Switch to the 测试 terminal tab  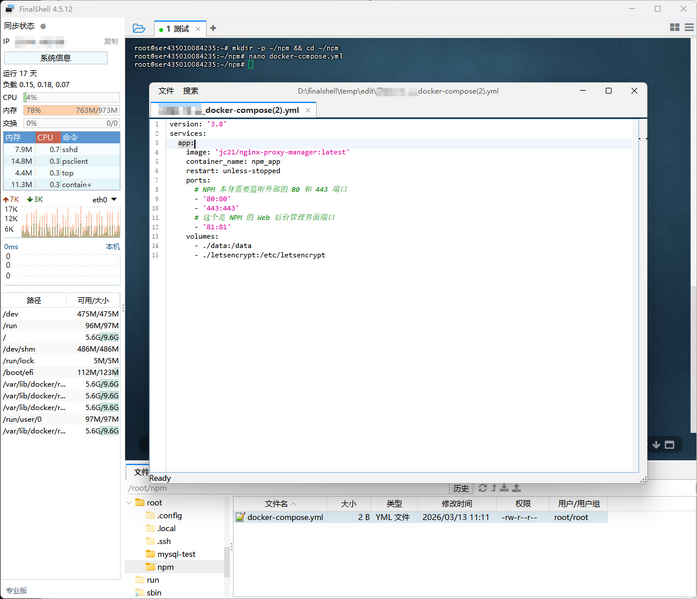tap(179, 29)
